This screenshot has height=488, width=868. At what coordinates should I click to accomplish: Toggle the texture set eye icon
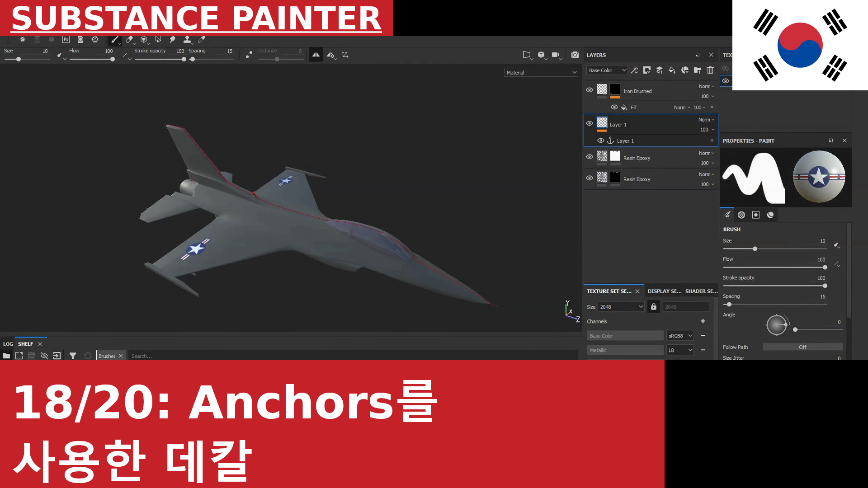pos(726,81)
